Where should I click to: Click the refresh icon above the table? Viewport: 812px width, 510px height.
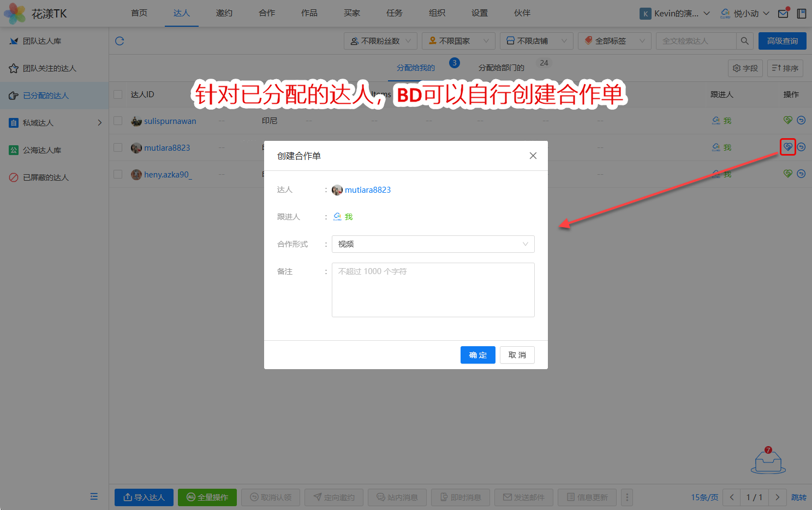(120, 41)
